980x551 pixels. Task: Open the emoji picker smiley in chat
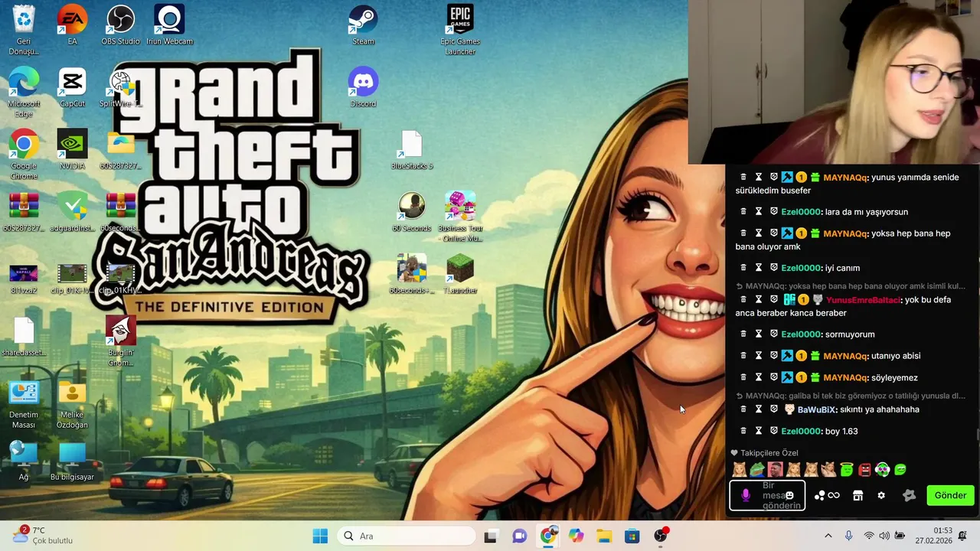[x=789, y=495]
